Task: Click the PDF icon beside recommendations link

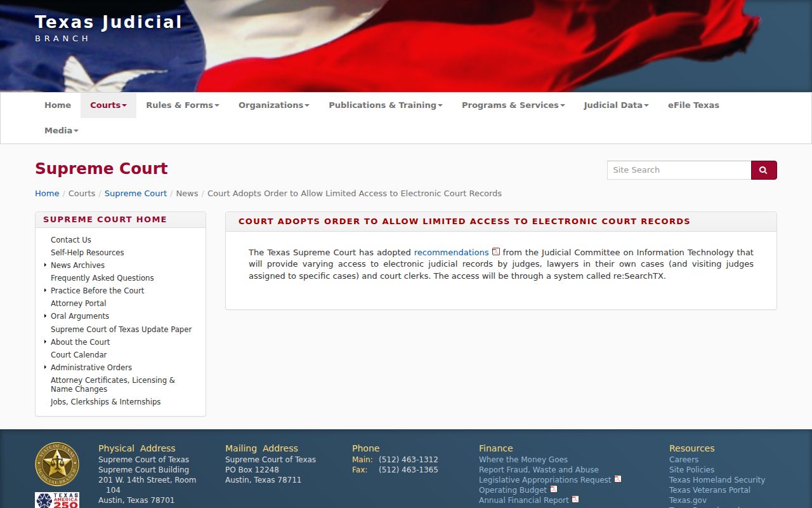Action: click(x=496, y=252)
